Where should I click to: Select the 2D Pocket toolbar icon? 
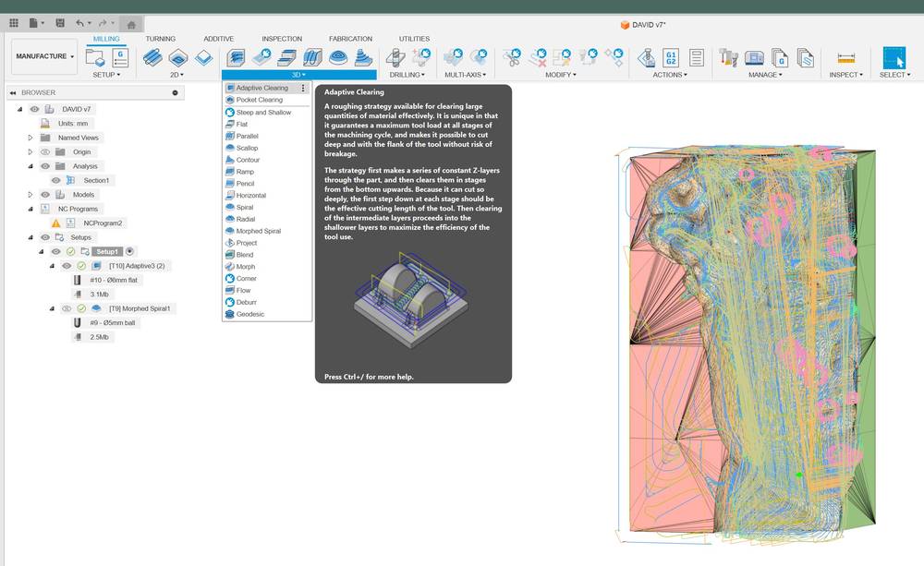point(178,58)
